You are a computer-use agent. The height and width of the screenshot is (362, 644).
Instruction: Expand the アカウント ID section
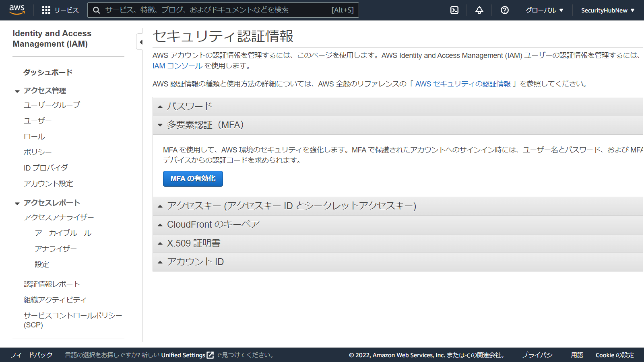point(195,262)
